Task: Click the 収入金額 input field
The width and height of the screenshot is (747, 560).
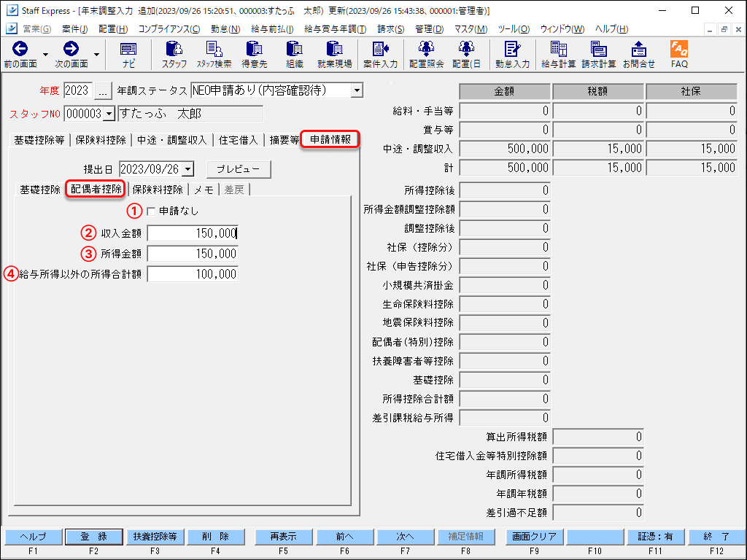Action: 193,233
